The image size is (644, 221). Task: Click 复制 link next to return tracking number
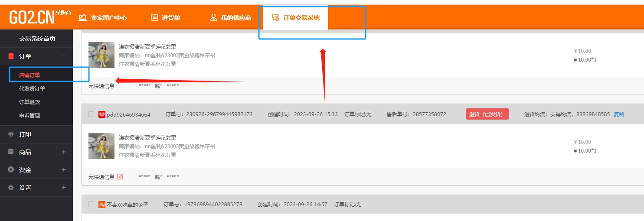[x=619, y=114]
